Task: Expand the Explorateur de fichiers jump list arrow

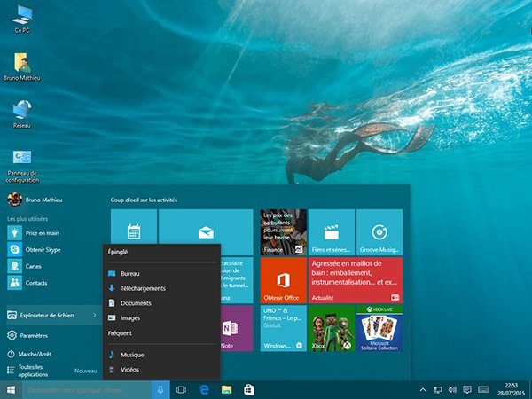Action: 95,315
